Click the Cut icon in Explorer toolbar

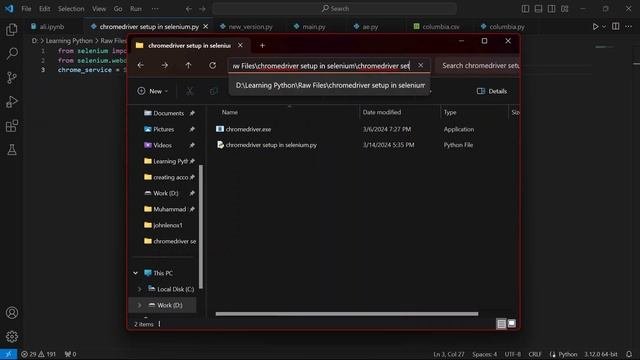189,91
